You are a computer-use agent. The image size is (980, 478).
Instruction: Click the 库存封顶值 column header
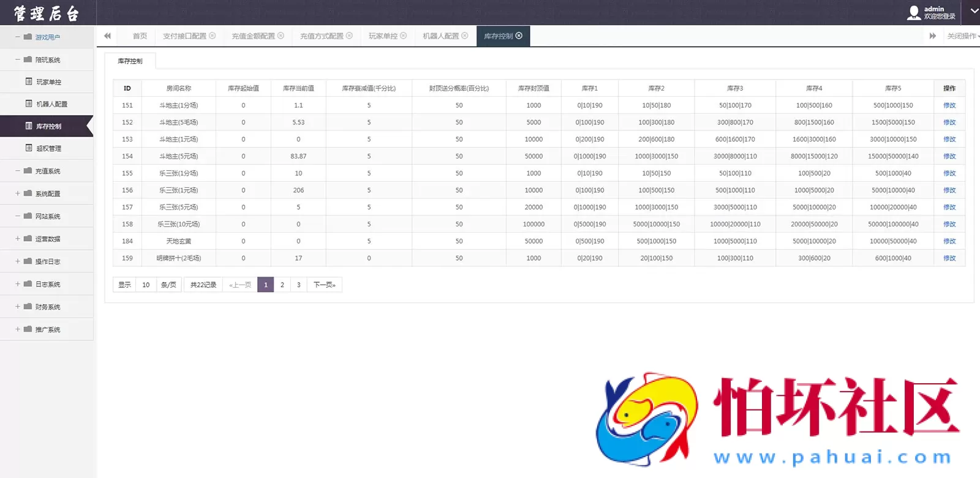click(533, 88)
